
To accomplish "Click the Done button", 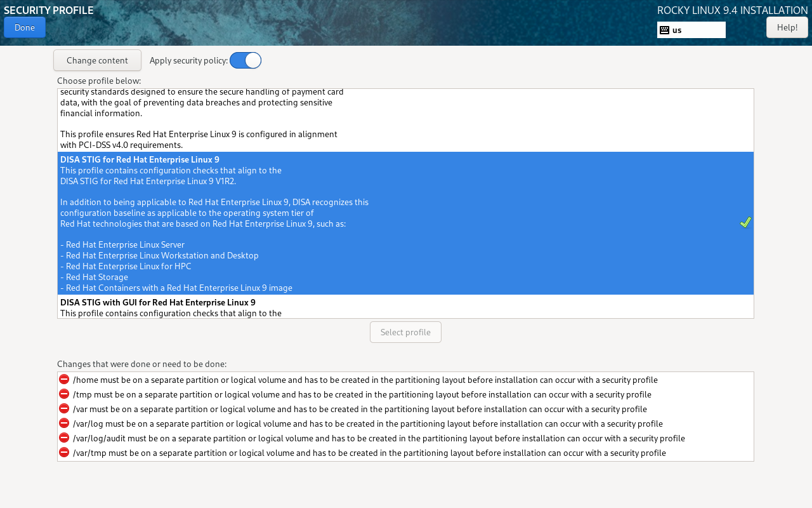I will [25, 27].
